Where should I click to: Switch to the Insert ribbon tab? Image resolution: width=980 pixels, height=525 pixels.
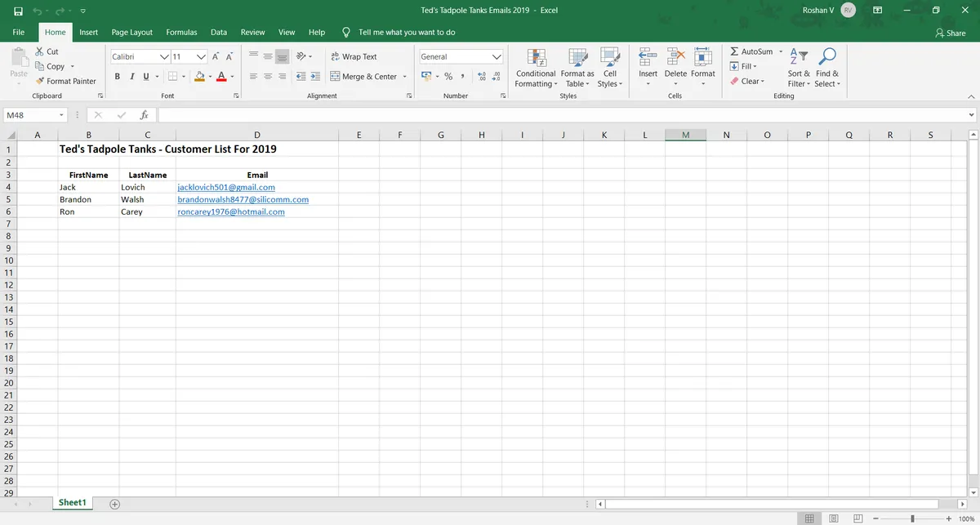point(89,33)
